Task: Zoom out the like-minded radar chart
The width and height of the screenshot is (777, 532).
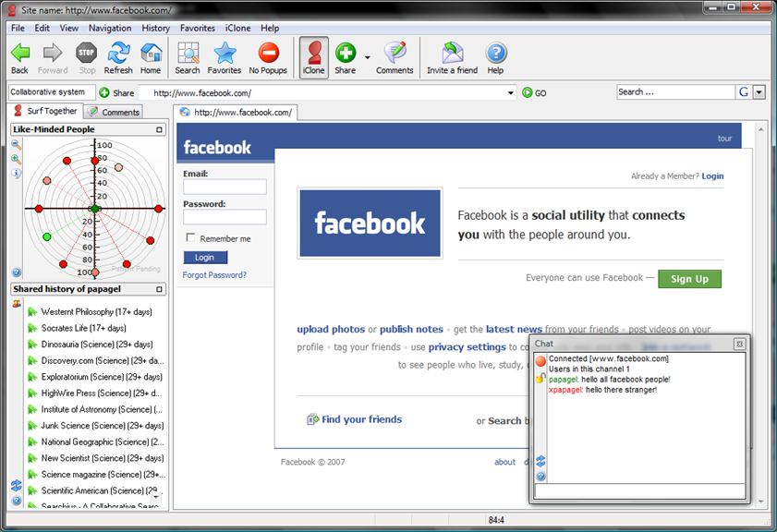Action: click(x=17, y=145)
